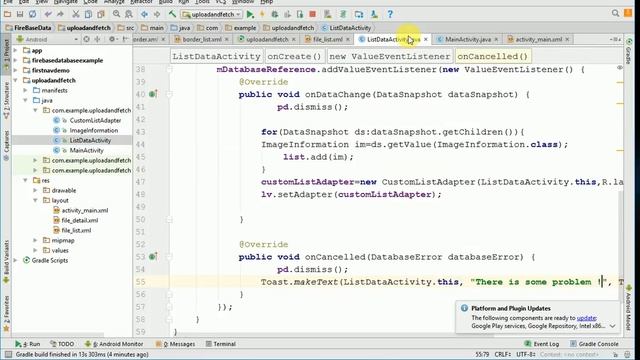Click the src breadcrumb in navigation bar
The height and width of the screenshot is (360, 640).
click(x=126, y=28)
